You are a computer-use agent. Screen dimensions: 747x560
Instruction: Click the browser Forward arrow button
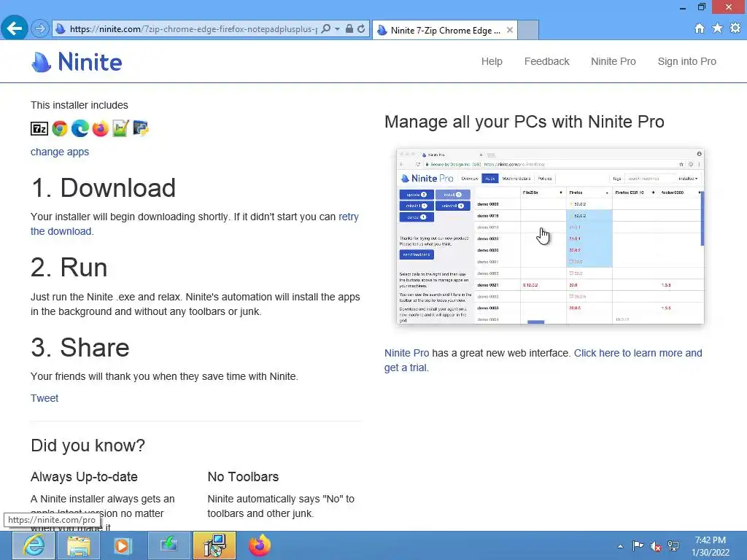(40, 29)
